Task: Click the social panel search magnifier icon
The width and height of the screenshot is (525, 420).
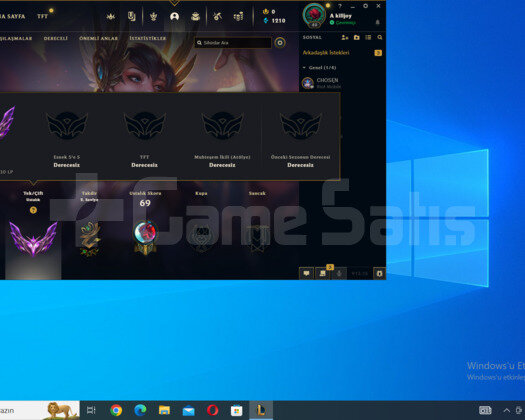Action: (x=380, y=38)
